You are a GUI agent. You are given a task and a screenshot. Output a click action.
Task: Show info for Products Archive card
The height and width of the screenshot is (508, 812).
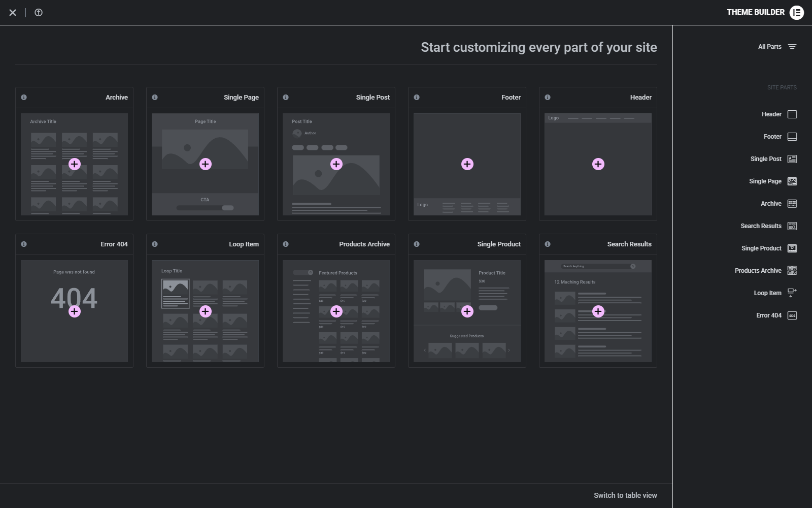[x=286, y=244]
